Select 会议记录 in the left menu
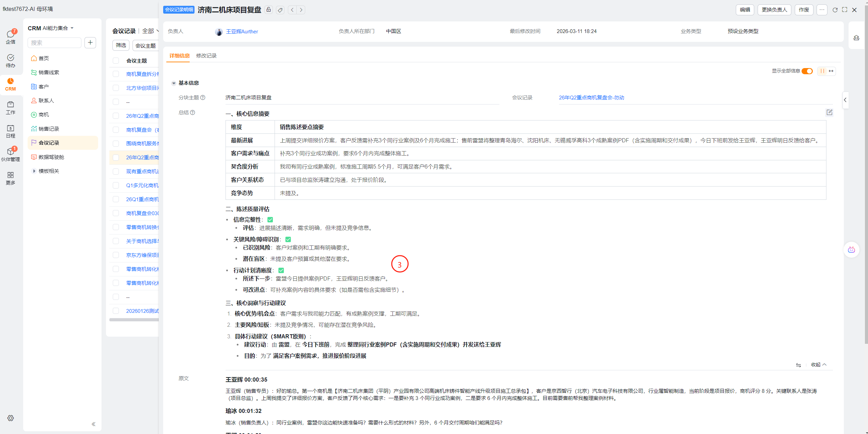The image size is (868, 434). coord(49,143)
